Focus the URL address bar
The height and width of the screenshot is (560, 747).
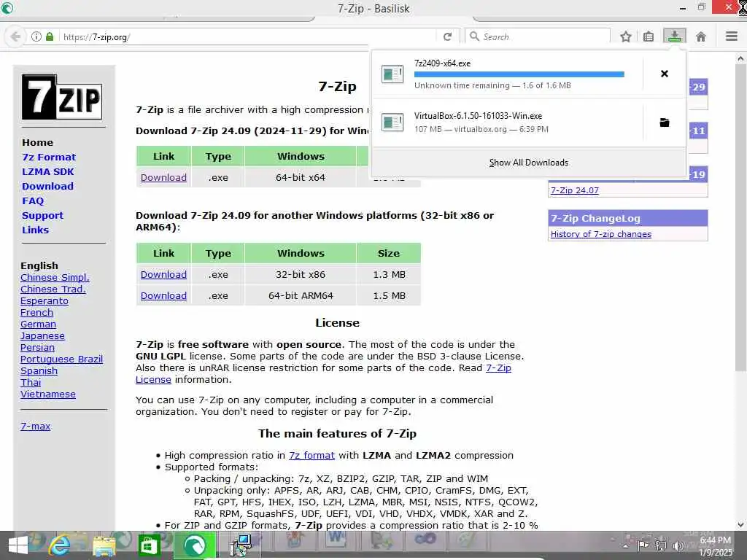tap(248, 36)
